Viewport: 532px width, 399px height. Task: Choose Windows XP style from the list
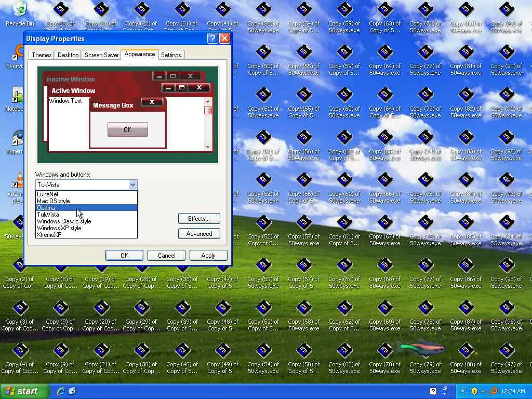(x=87, y=228)
